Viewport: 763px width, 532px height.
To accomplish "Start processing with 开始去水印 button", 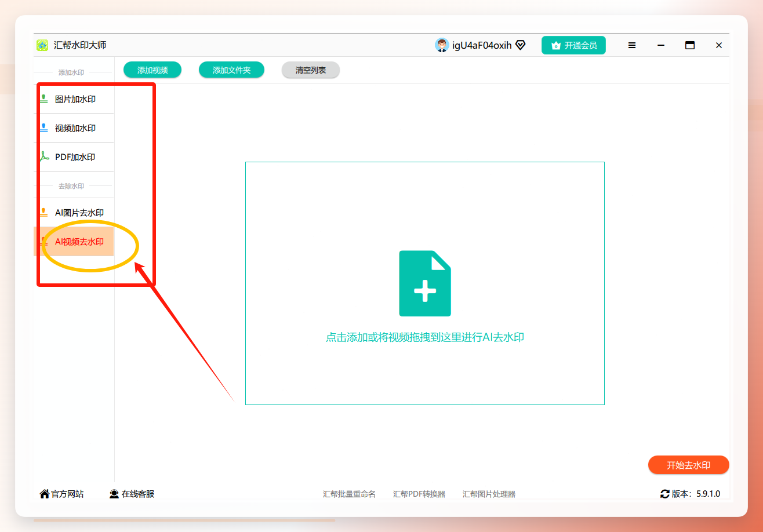I will pos(688,465).
